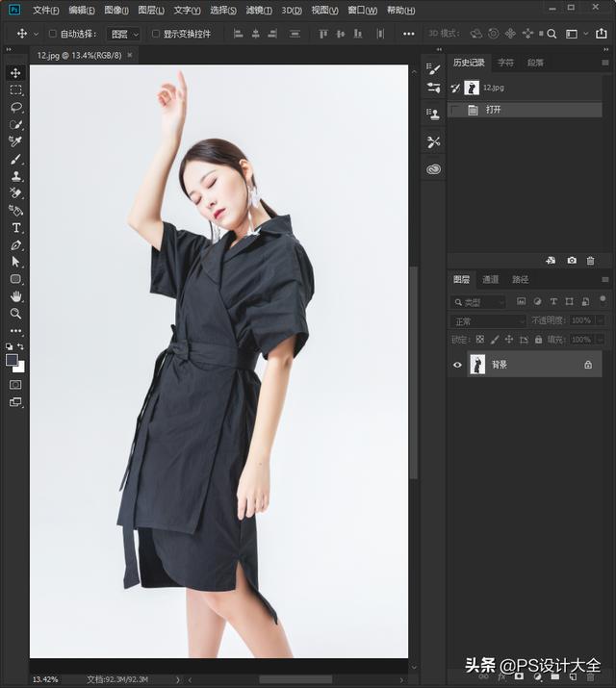616x688 pixels.
Task: Click the background color swatch
Action: click(x=20, y=368)
